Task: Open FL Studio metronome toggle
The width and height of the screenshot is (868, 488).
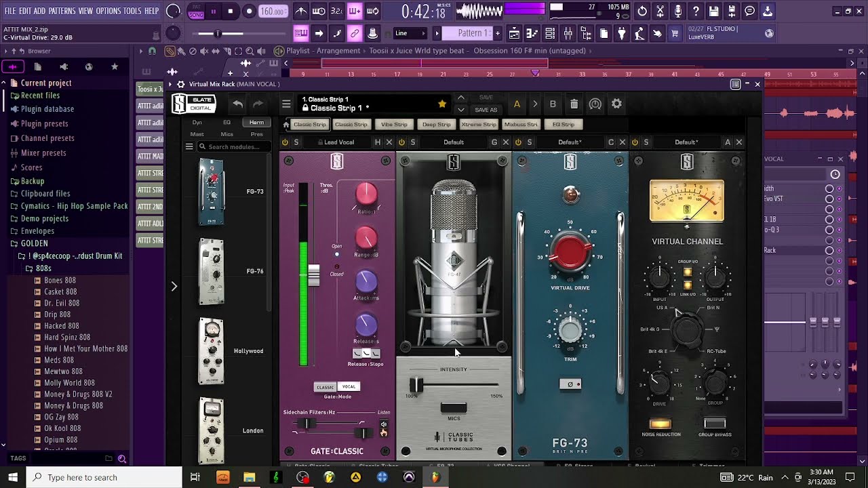Action: pyautogui.click(x=301, y=12)
